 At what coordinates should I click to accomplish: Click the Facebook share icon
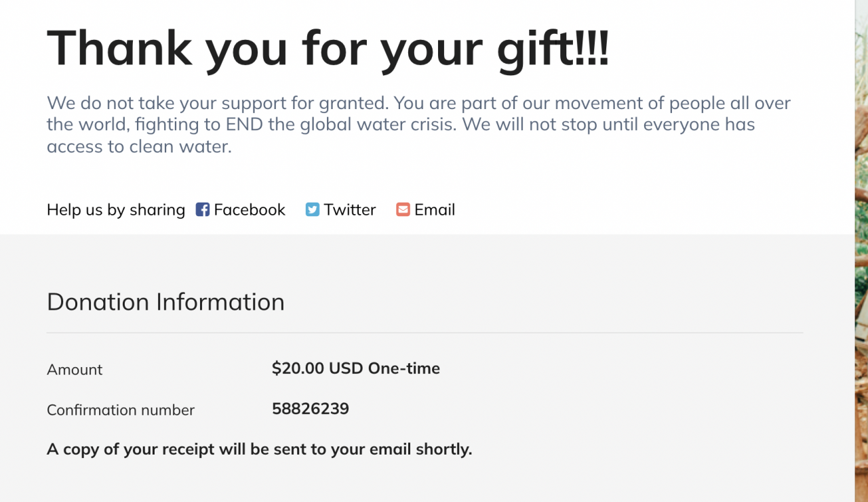(x=202, y=210)
